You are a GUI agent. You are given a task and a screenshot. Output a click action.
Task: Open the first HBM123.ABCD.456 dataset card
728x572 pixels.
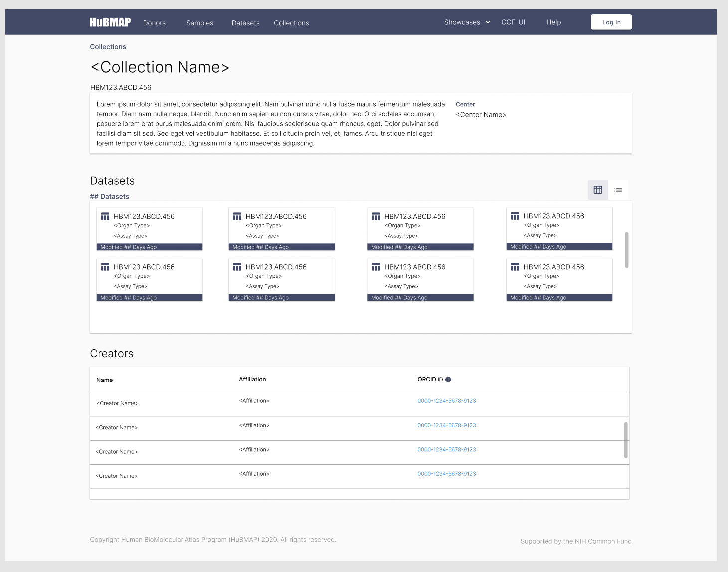click(x=149, y=229)
